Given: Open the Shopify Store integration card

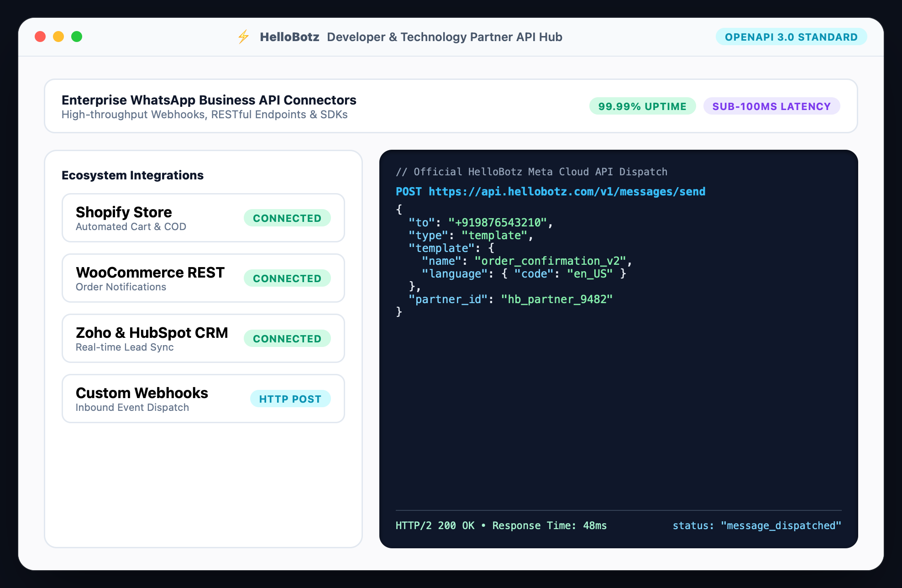Looking at the screenshot, I should pos(203,218).
